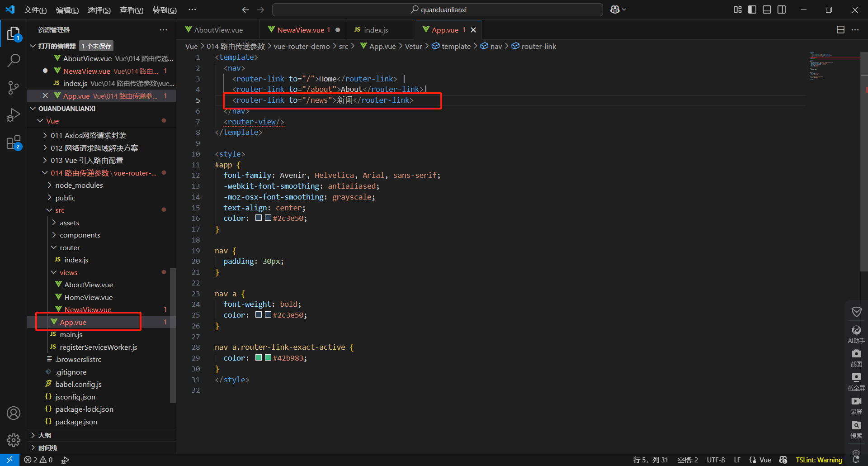Viewport: 868px width, 466px height.
Task: Go forward with the right arrow
Action: [260, 10]
